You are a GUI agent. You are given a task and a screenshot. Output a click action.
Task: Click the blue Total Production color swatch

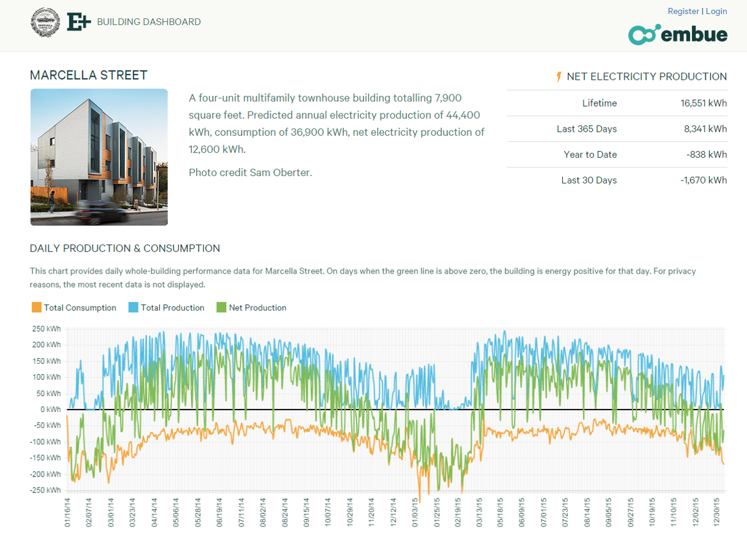[x=134, y=308]
